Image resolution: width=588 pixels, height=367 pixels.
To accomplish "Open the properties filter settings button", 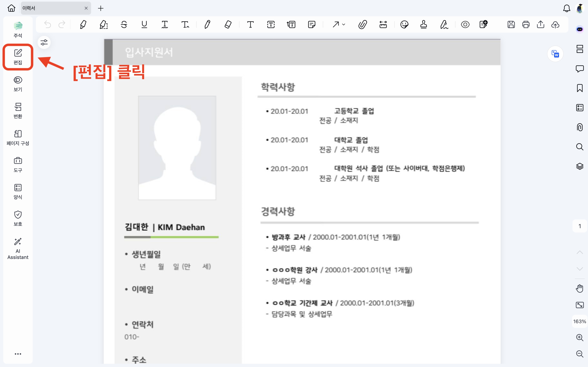I will click(x=44, y=42).
